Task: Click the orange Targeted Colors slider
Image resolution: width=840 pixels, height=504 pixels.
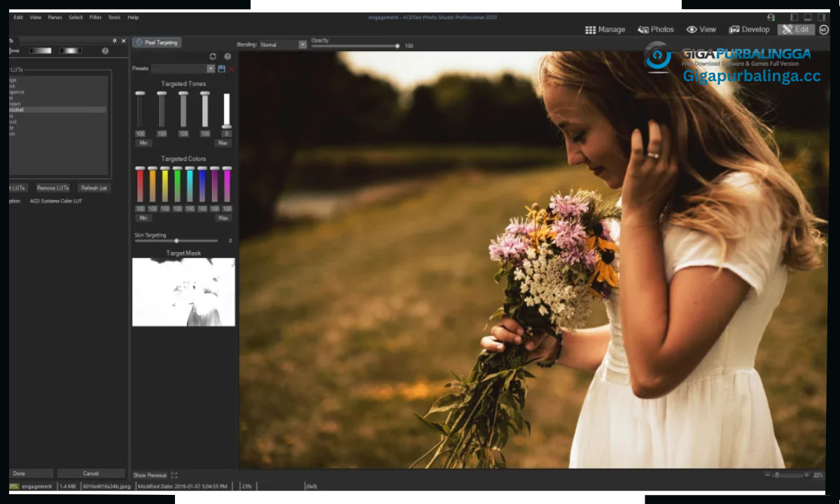Action: coord(153,185)
